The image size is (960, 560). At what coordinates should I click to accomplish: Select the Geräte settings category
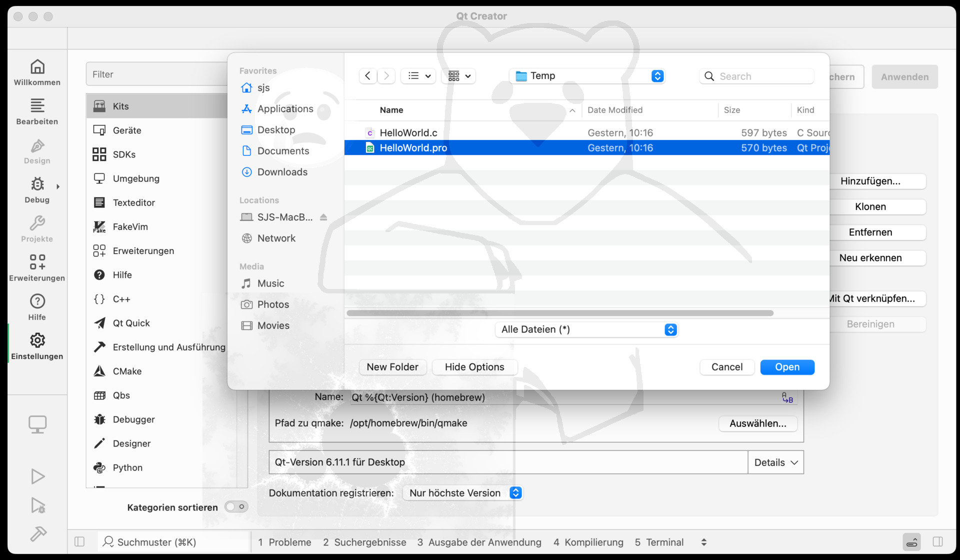[x=157, y=130]
